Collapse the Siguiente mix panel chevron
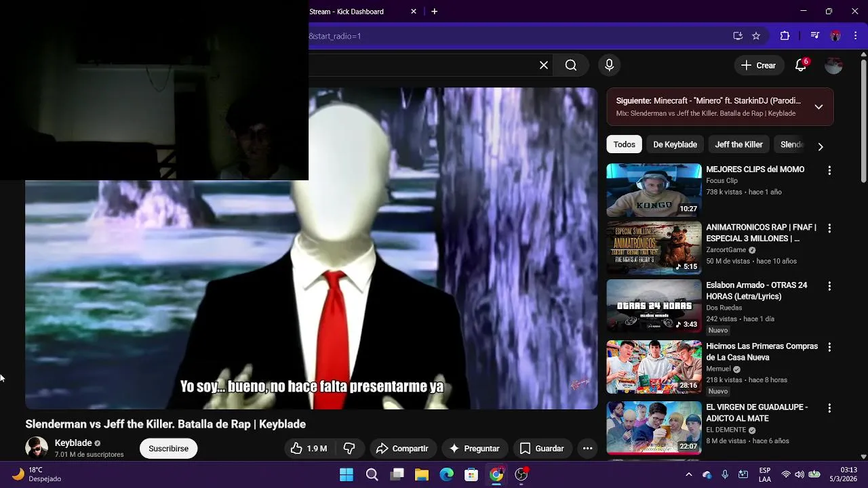The height and width of the screenshot is (488, 868). tap(818, 107)
